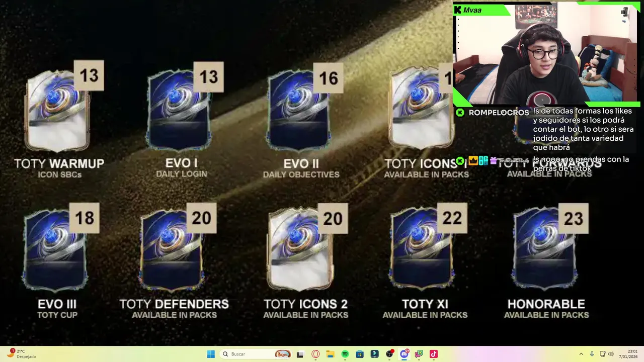Click the purple gift badge next to chinokawasaky

coord(493,161)
